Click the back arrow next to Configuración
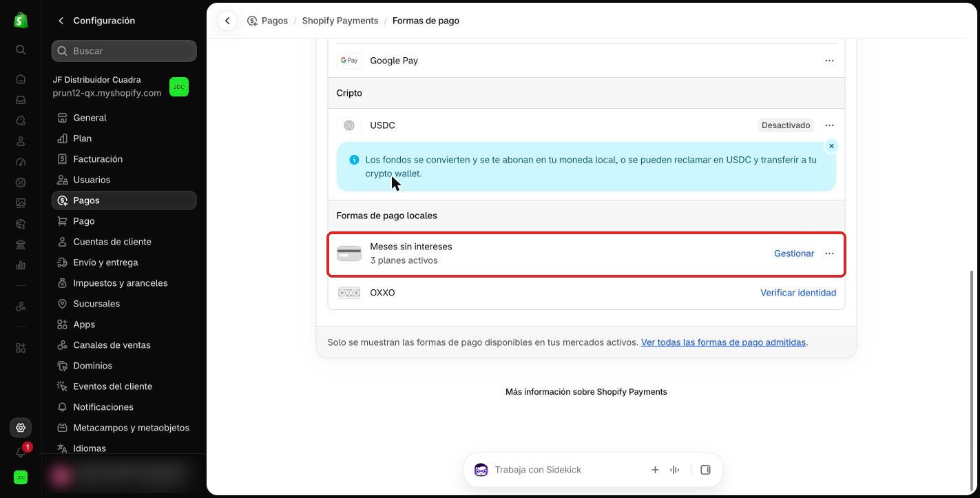Viewport: 980px width, 498px height. [61, 21]
